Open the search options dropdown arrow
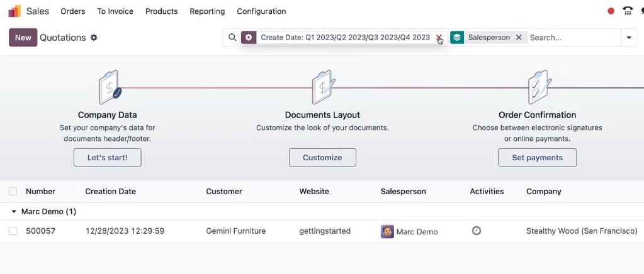The image size is (644, 274). (x=629, y=37)
